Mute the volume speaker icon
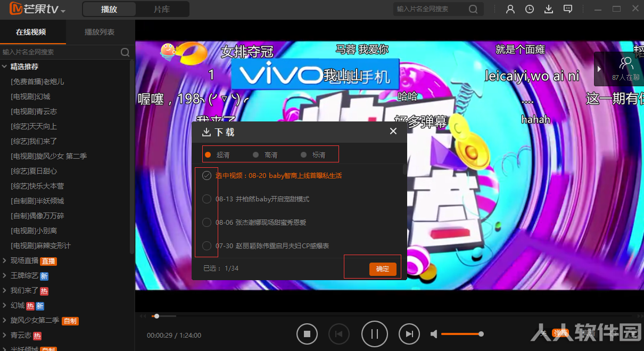644x351 pixels. tap(434, 334)
